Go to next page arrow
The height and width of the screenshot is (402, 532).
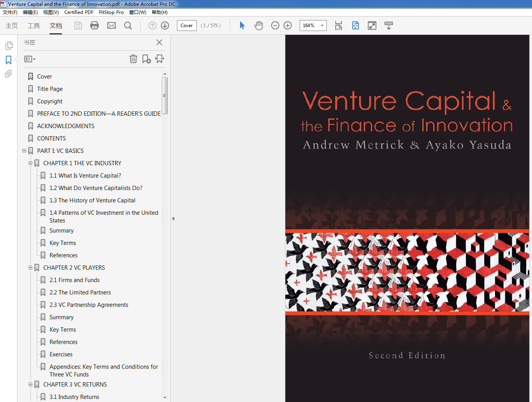(x=165, y=26)
